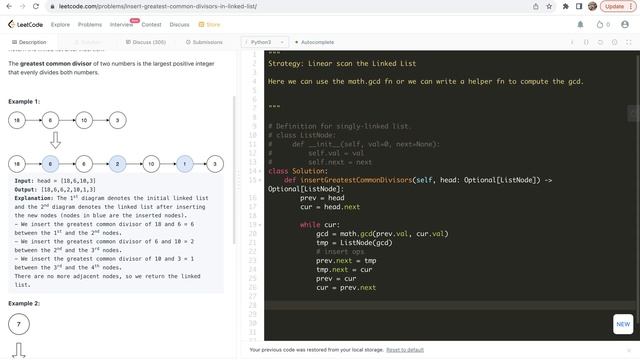Click the streak flame counter icon
This screenshot has width=640, height=360.
point(600,24)
